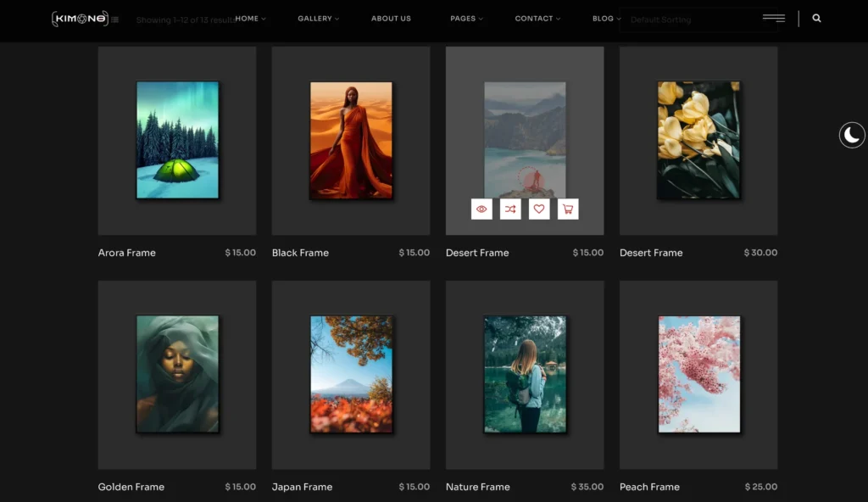Open the Black Frame product title link

(x=300, y=253)
